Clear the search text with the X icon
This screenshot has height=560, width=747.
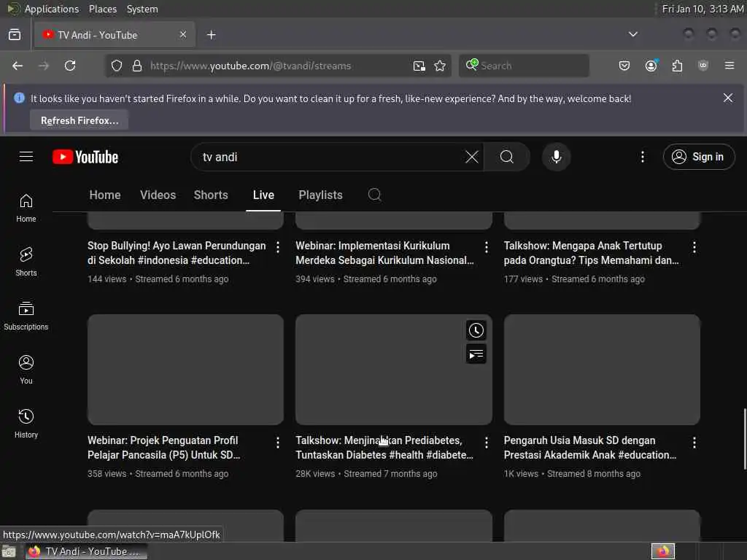472,157
